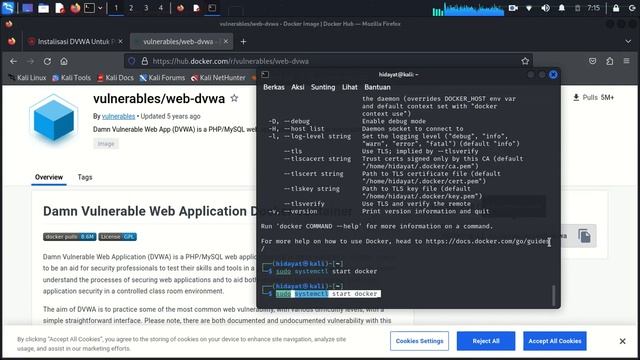This screenshot has width=640, height=360.
Task: Open the Aksi menu in terminal
Action: click(298, 87)
